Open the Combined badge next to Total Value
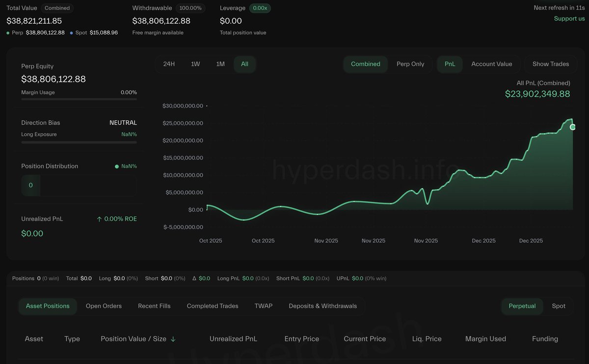Viewport: 589px width, 364px height. (x=57, y=8)
